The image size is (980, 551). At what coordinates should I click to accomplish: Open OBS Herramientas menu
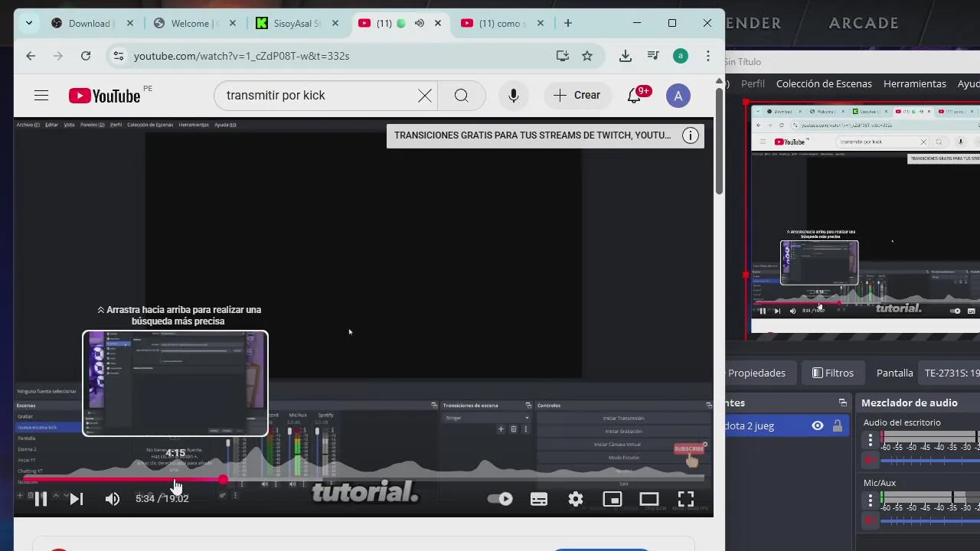915,83
